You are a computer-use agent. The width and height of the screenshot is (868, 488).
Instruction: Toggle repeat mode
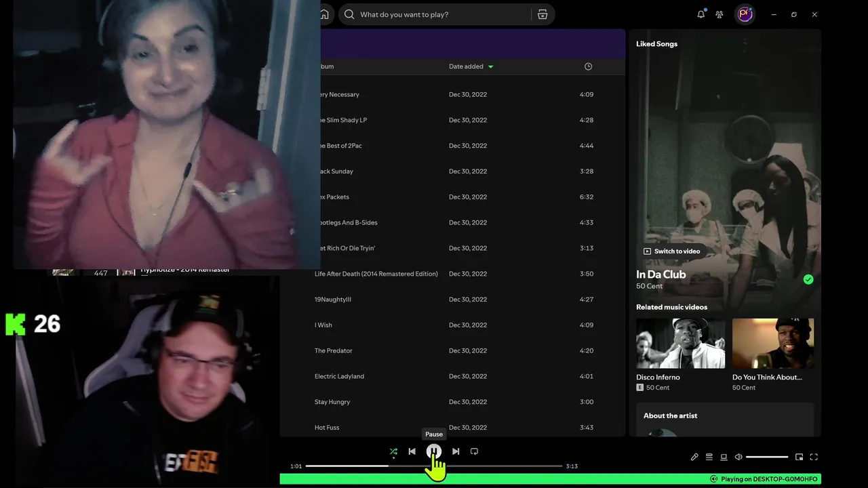click(x=474, y=451)
